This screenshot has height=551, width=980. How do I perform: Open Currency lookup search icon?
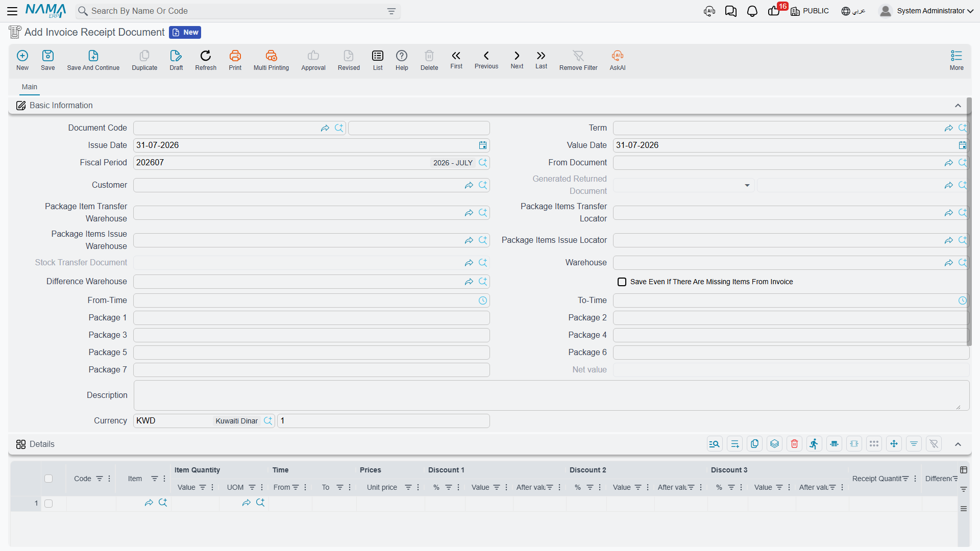268,421
